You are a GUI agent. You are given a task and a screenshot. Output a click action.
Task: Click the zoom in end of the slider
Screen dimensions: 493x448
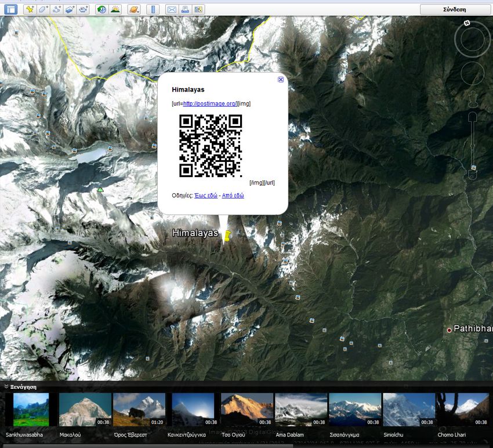point(473,117)
